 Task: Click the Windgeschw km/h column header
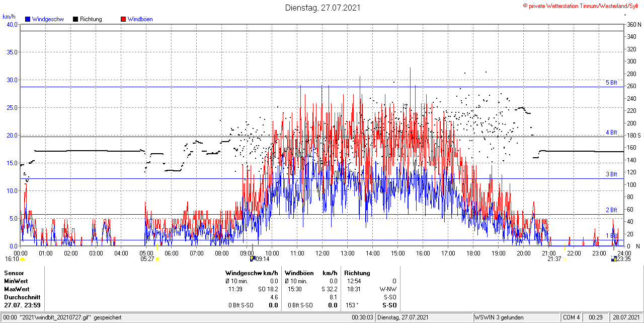[x=252, y=273]
